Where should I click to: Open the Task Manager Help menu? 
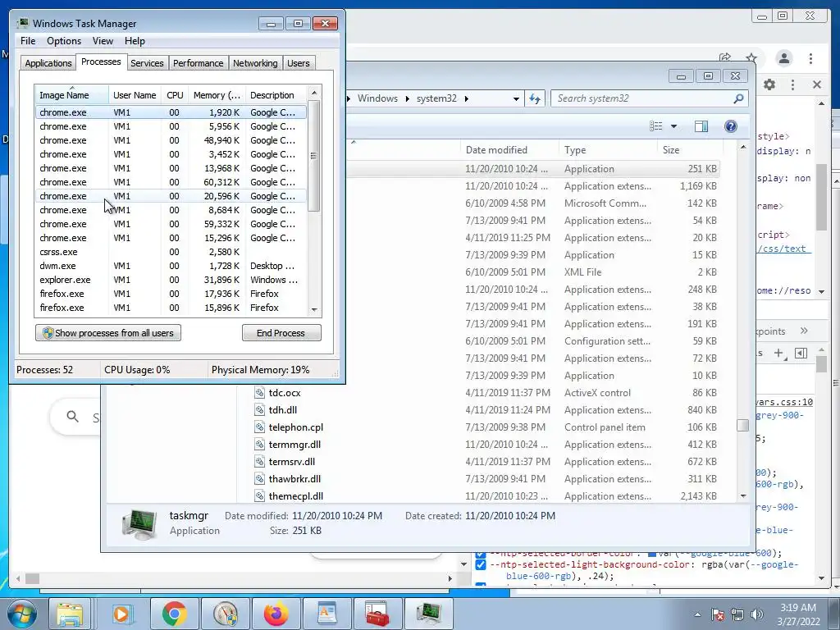point(135,41)
